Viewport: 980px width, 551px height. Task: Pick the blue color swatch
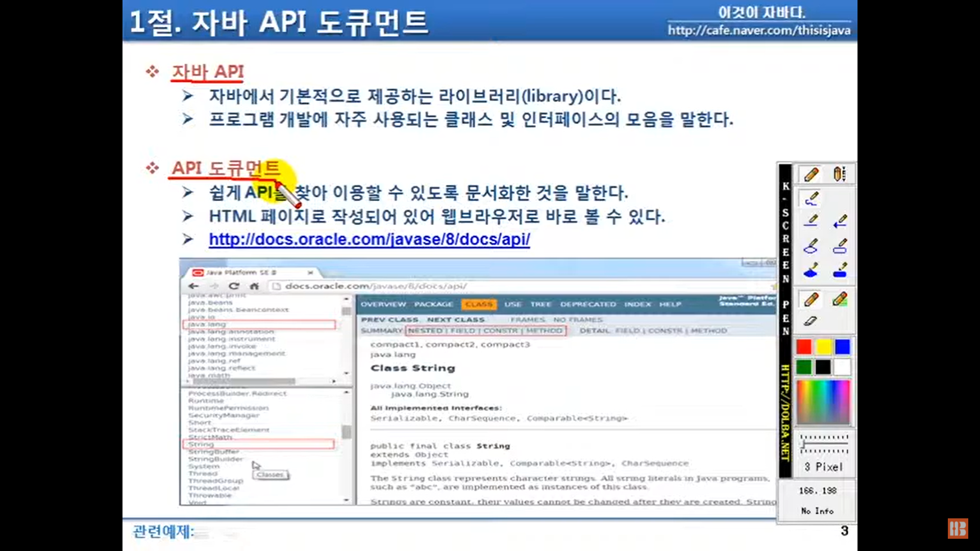click(842, 347)
